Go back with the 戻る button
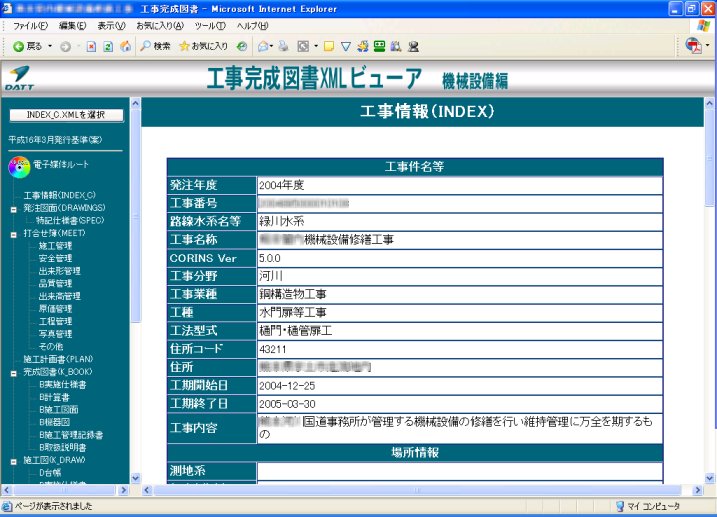This screenshot has height=517, width=717. [x=27, y=46]
